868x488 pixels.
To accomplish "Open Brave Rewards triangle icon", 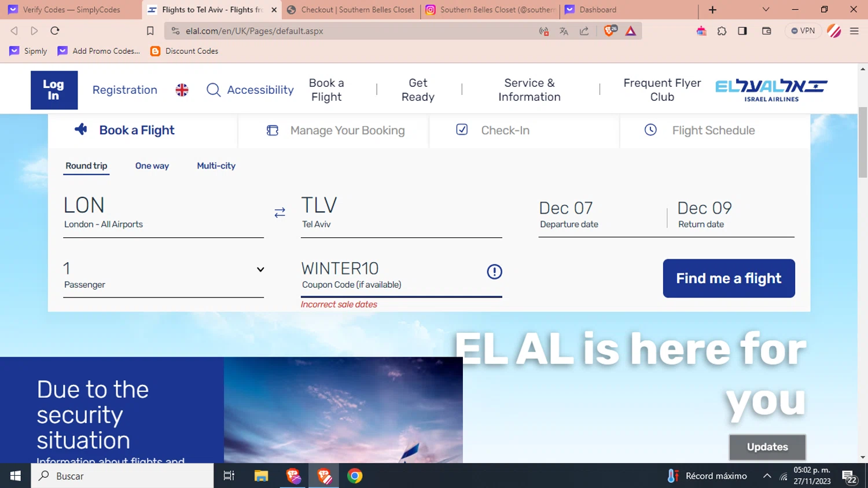I will tap(631, 31).
